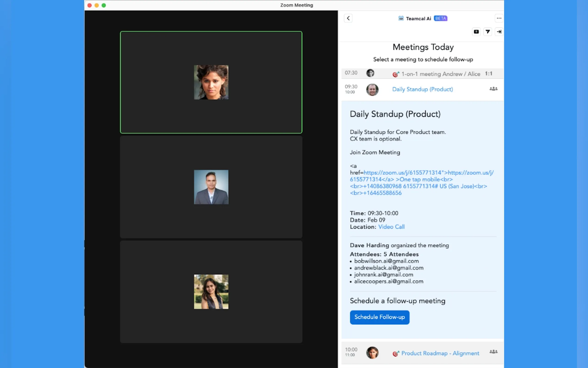Click the upload/share icon in panel toolbar
Viewport: 588px width, 368px height.
click(476, 32)
